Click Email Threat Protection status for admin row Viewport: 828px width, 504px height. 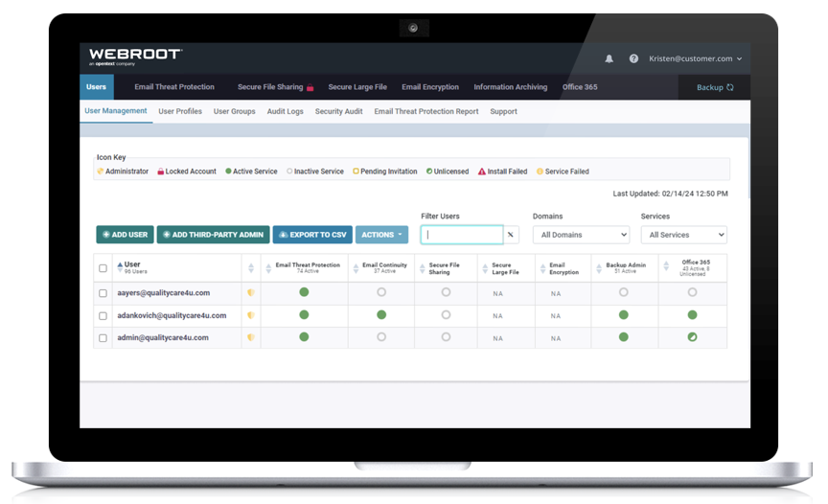click(304, 336)
